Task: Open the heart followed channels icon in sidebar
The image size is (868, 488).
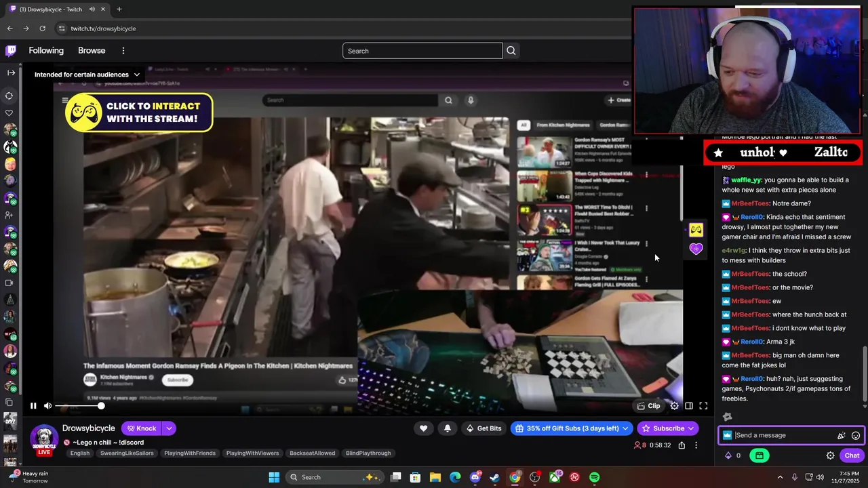Action: [9, 113]
